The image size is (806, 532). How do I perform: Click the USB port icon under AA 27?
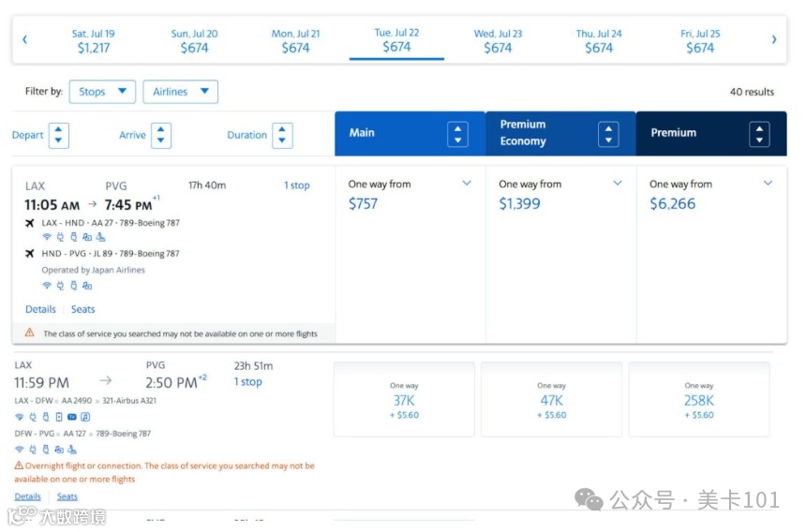(73, 237)
